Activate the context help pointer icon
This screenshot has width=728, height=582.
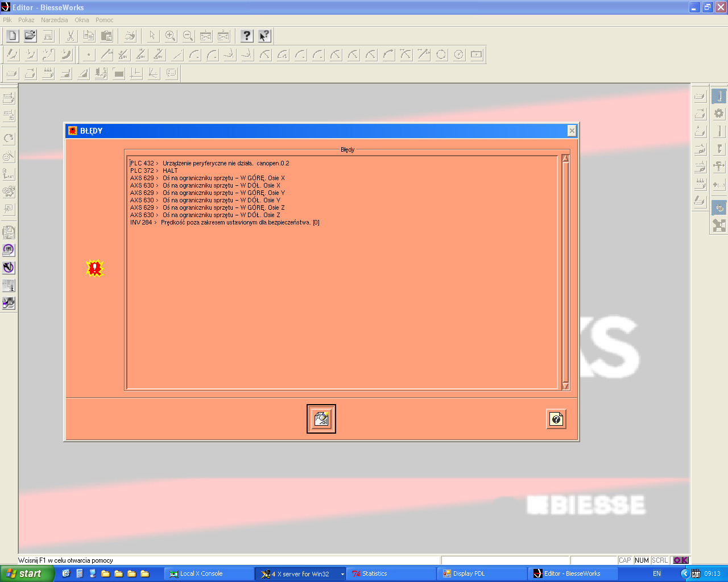click(264, 36)
